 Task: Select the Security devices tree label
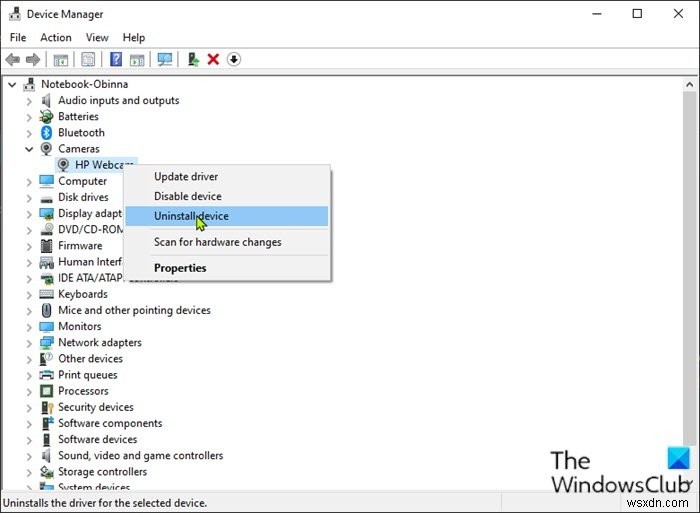[96, 407]
